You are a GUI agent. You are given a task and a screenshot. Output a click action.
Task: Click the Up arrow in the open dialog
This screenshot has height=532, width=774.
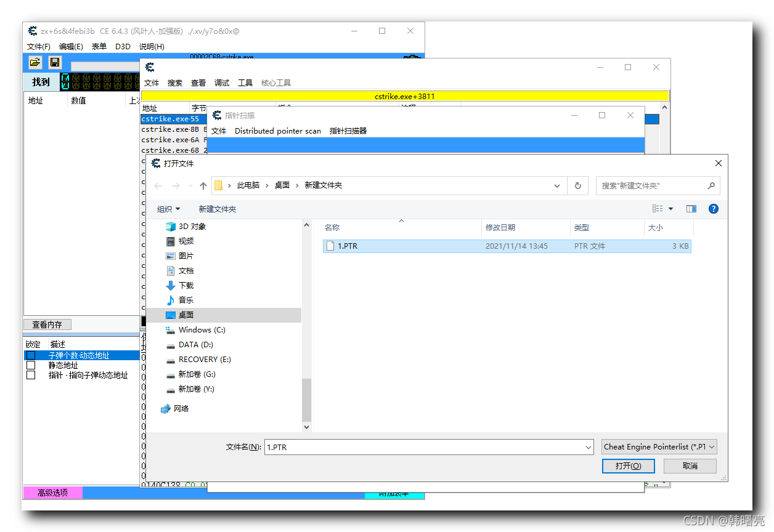click(x=203, y=185)
